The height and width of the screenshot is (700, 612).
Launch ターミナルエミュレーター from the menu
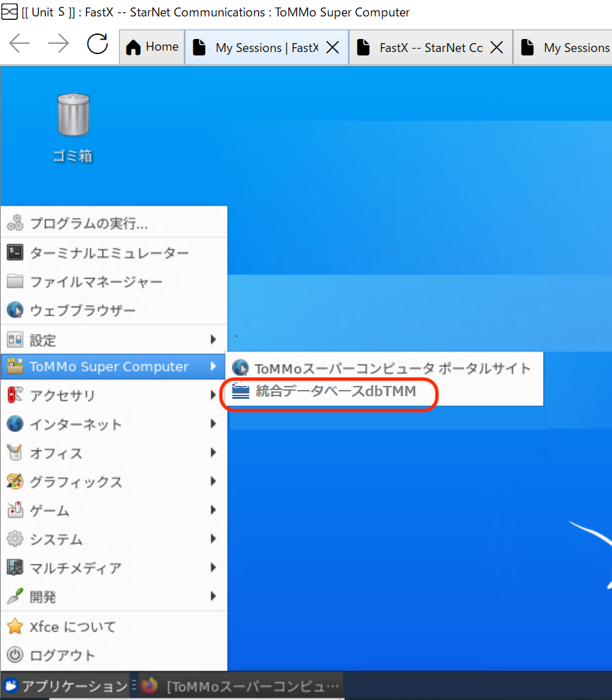pos(114,252)
